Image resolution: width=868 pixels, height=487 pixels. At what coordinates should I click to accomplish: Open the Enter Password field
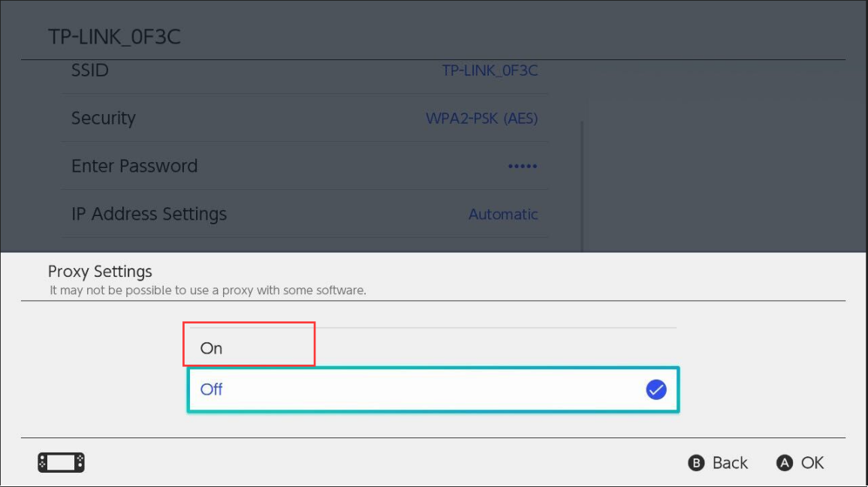pos(304,166)
